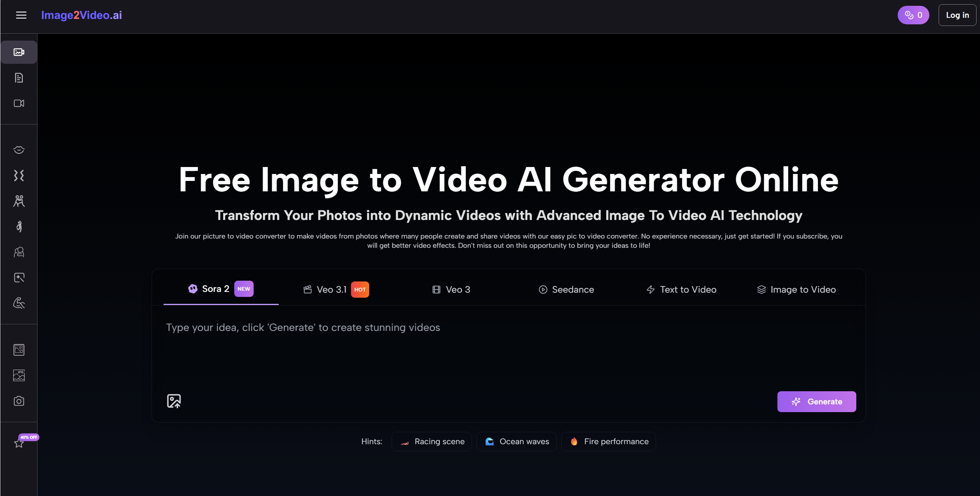Open the lip sync tool
This screenshot has width=980, height=496.
(18, 150)
